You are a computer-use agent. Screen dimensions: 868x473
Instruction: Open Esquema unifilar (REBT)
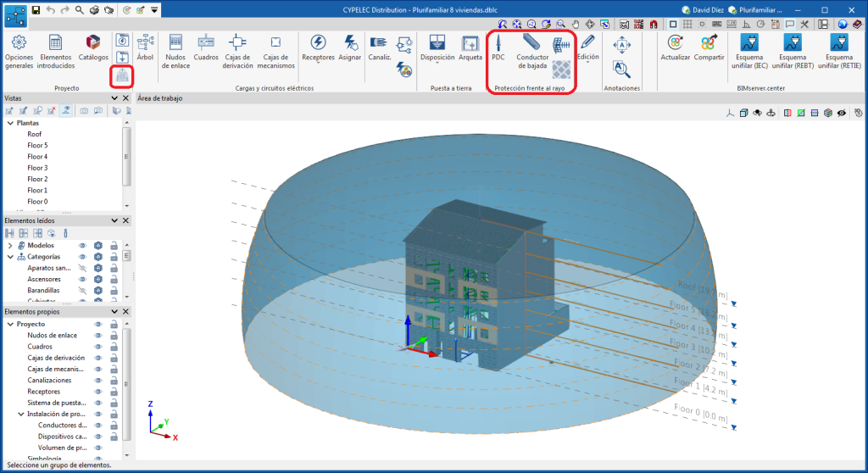click(x=793, y=52)
